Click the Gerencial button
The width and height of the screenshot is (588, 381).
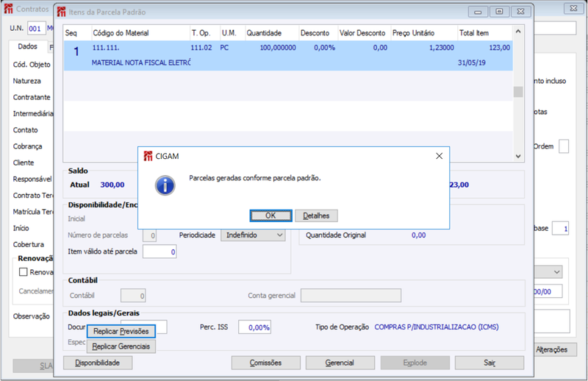[340, 363]
